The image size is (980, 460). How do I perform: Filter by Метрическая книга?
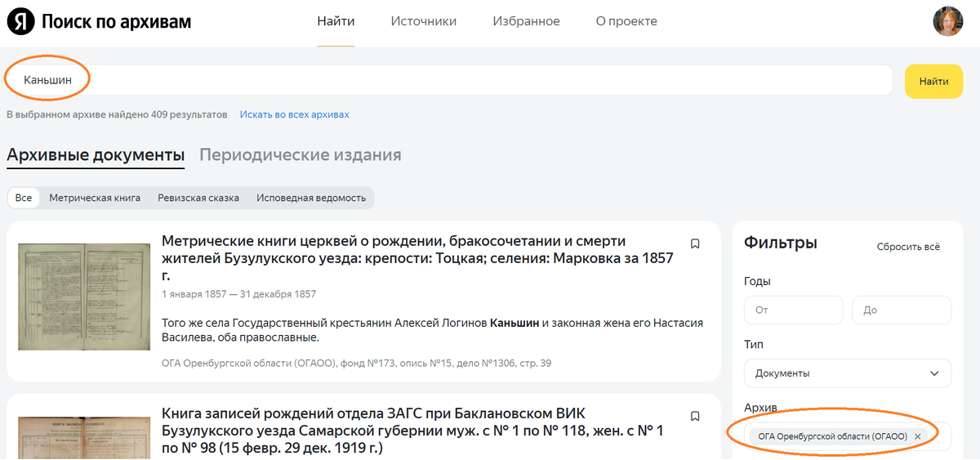[95, 198]
